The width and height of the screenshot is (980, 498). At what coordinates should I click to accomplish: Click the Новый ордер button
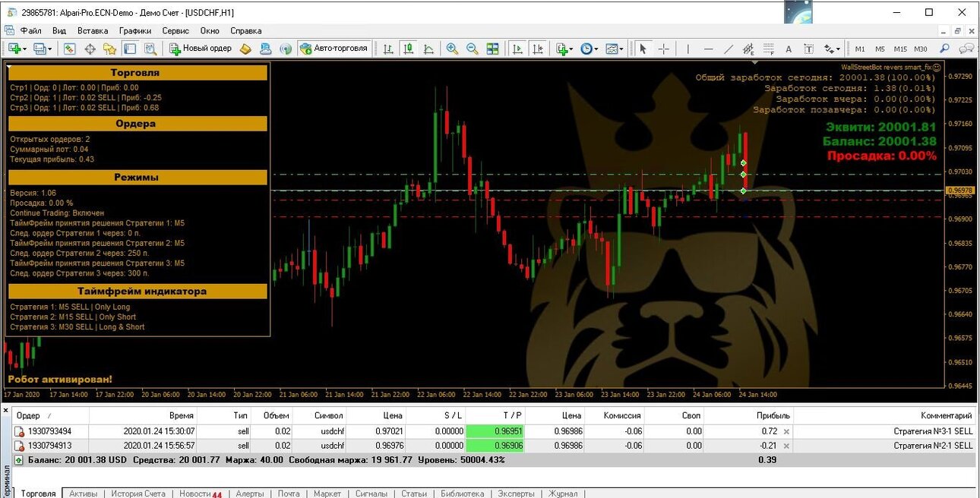click(200, 49)
